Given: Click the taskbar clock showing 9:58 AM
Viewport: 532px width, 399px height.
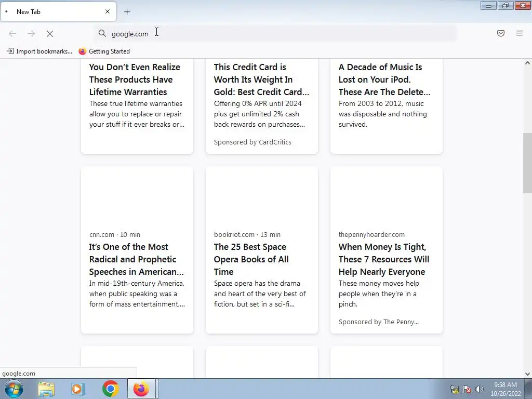Looking at the screenshot, I should click(x=505, y=389).
